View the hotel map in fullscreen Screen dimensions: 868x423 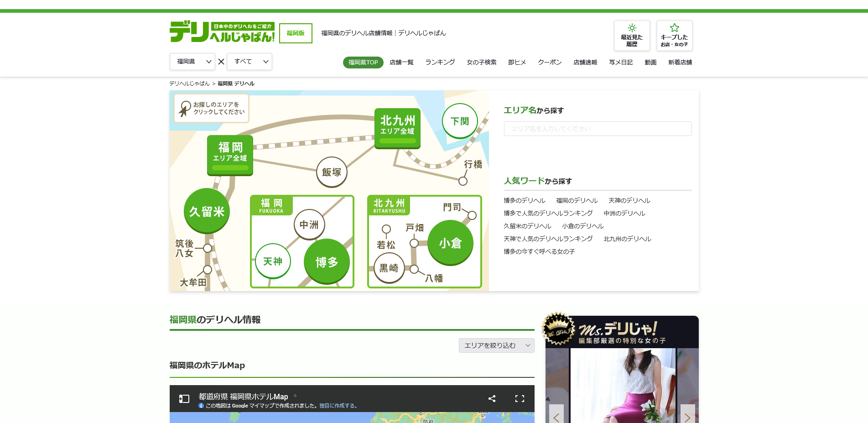tap(520, 398)
